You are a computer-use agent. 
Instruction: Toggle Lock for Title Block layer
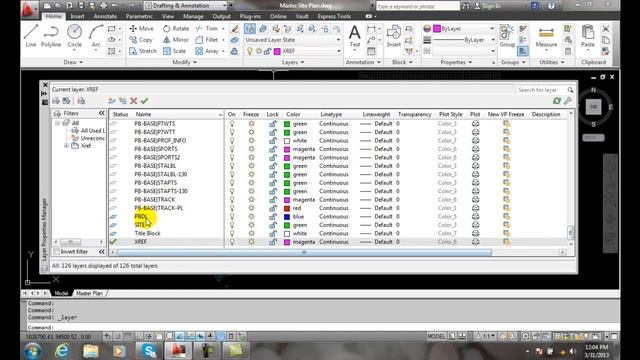coord(273,233)
